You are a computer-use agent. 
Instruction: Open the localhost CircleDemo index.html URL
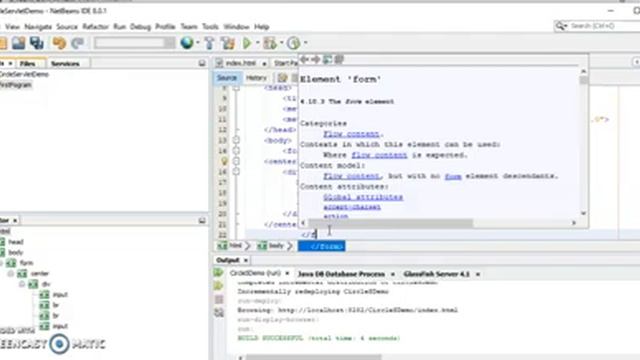(368, 310)
